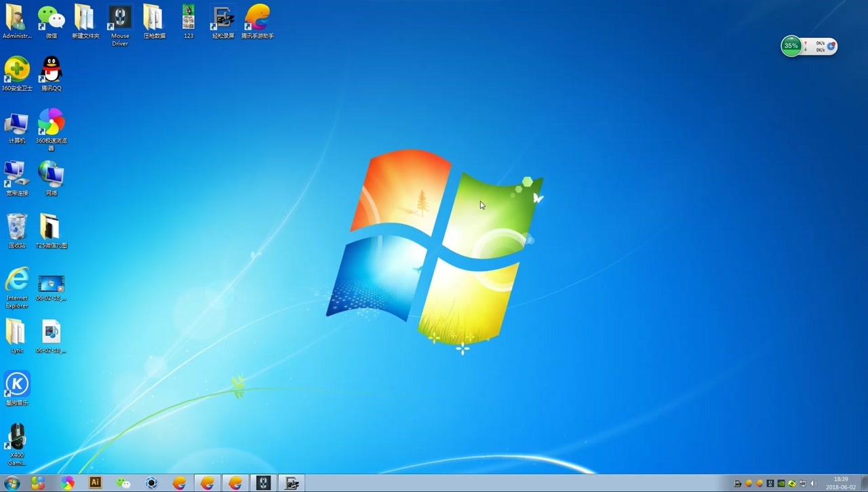Open the volume speaker tray icon
868x492 pixels.
point(814,483)
